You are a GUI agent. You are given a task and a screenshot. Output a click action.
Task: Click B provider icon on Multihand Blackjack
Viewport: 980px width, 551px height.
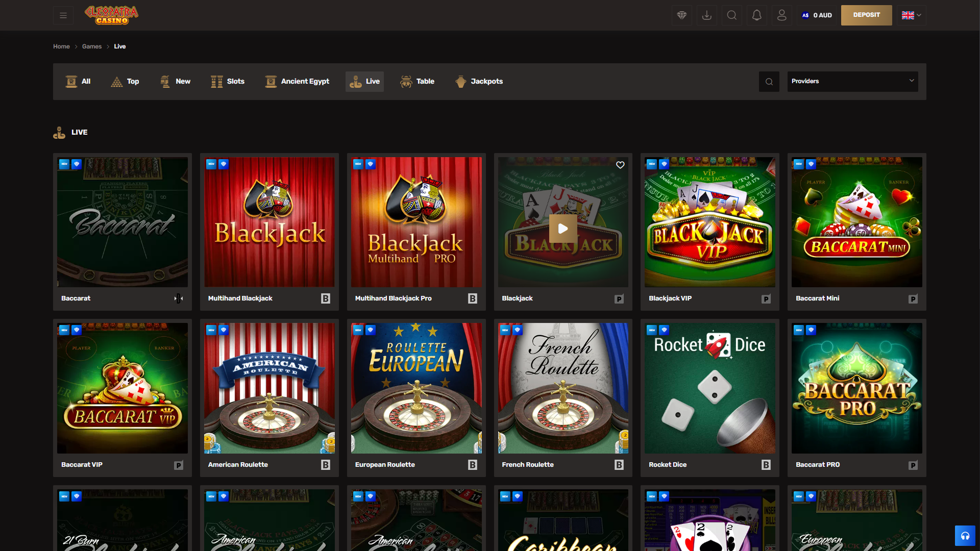point(326,298)
